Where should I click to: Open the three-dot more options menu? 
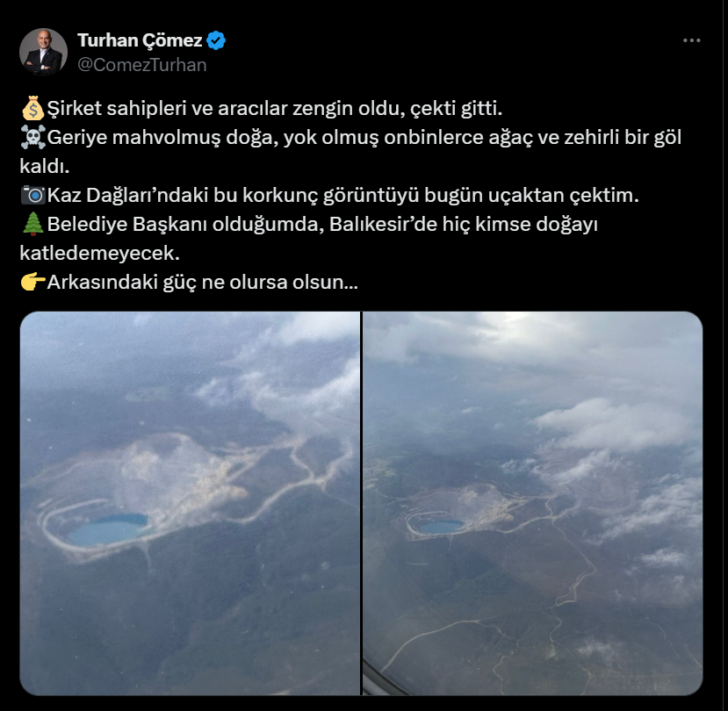click(691, 40)
